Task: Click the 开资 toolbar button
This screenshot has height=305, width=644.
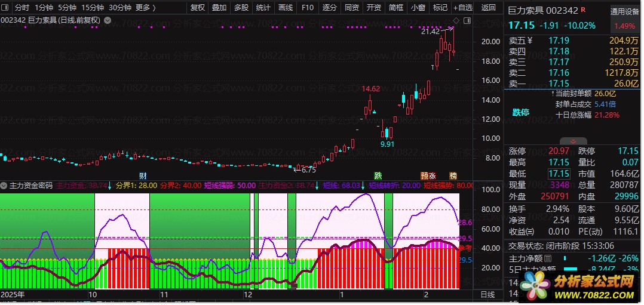Action: (374, 7)
